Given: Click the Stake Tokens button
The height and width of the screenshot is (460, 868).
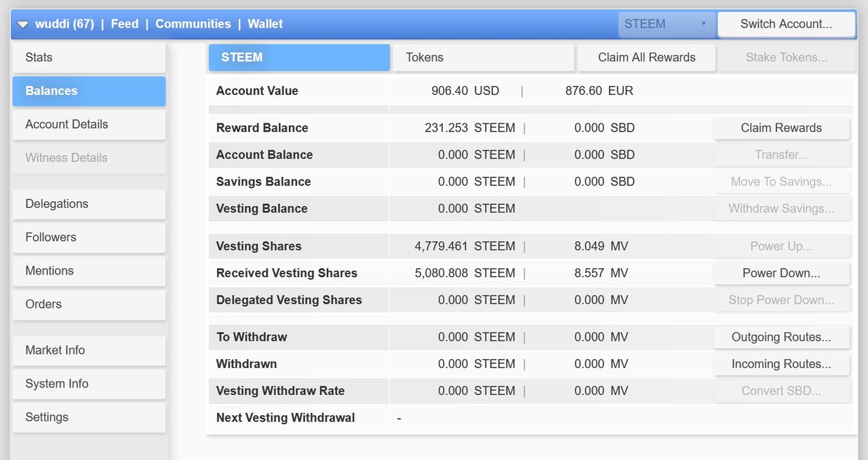Looking at the screenshot, I should tap(787, 58).
